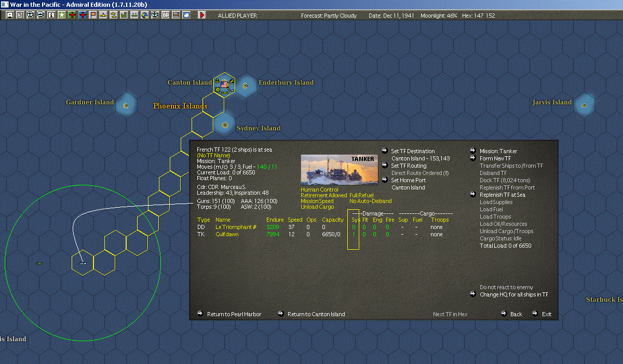Click the Gardner Island base dot

(126, 105)
